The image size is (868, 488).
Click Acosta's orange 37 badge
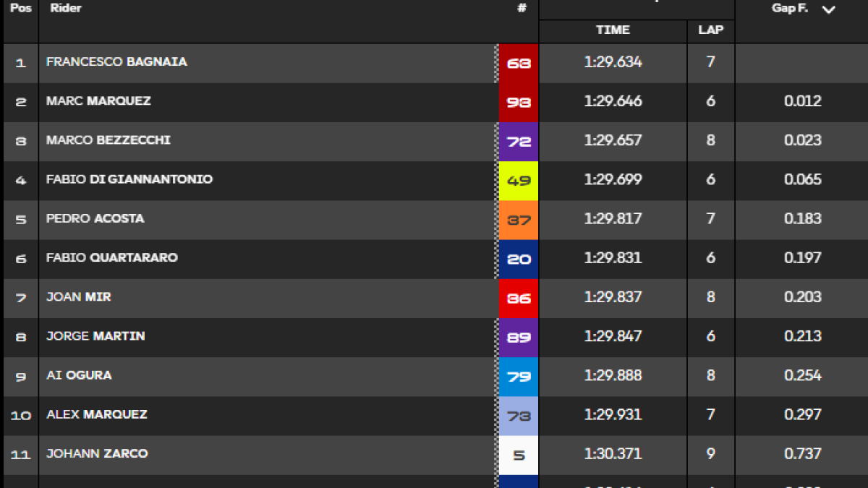(519, 220)
